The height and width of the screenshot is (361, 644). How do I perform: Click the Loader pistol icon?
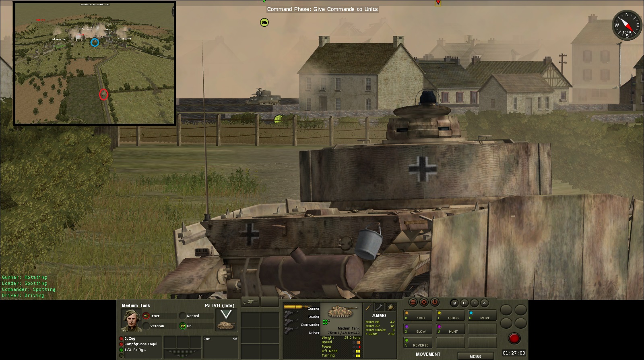point(291,314)
